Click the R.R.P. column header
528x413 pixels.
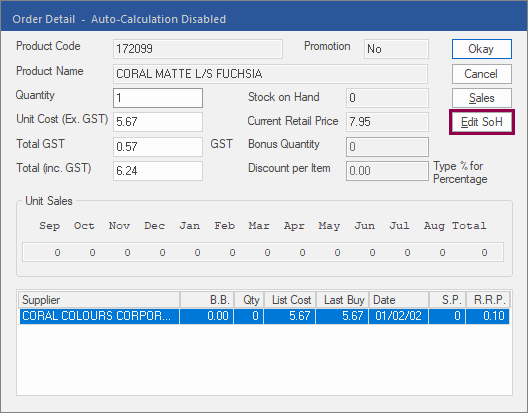pos(488,300)
